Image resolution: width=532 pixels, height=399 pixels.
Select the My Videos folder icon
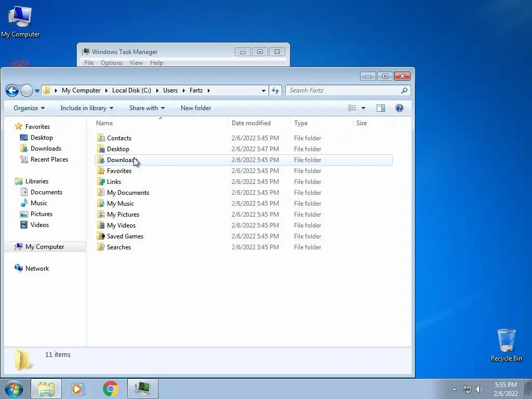point(101,225)
